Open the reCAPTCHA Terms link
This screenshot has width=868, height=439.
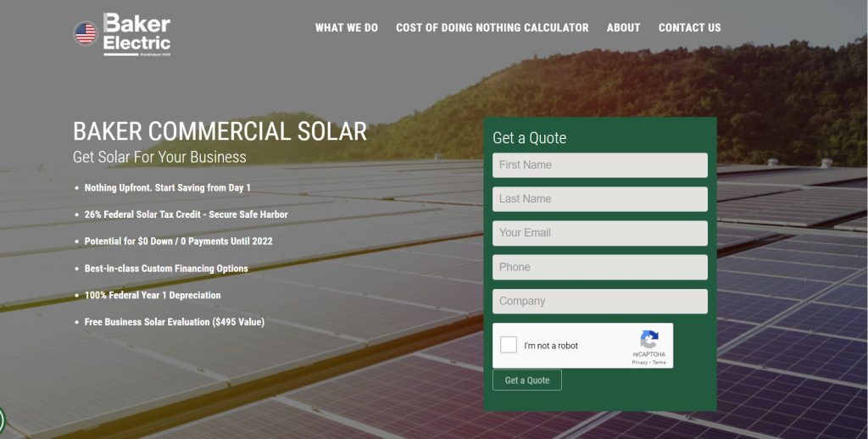point(659,363)
